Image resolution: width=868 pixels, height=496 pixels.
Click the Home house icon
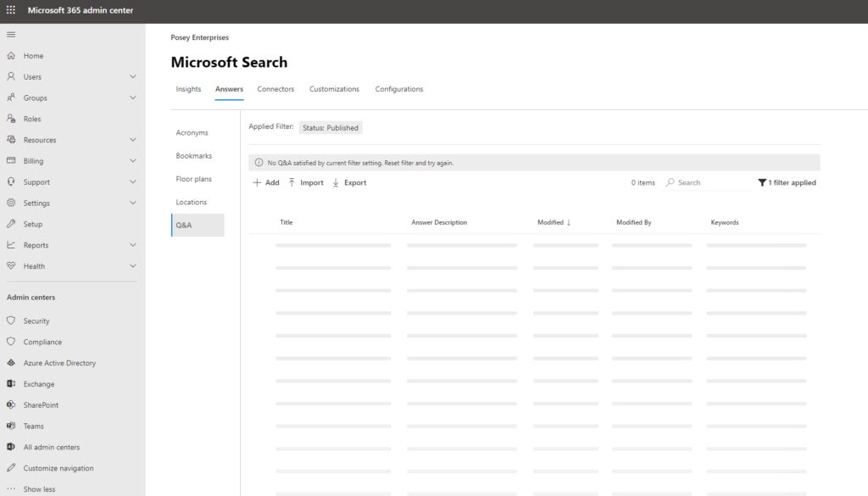pyautogui.click(x=11, y=55)
